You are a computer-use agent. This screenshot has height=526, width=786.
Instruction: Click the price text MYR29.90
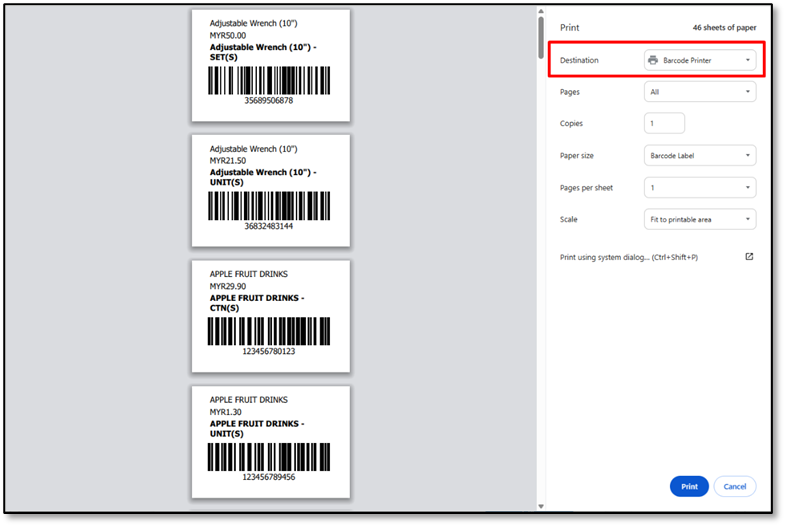pos(228,286)
